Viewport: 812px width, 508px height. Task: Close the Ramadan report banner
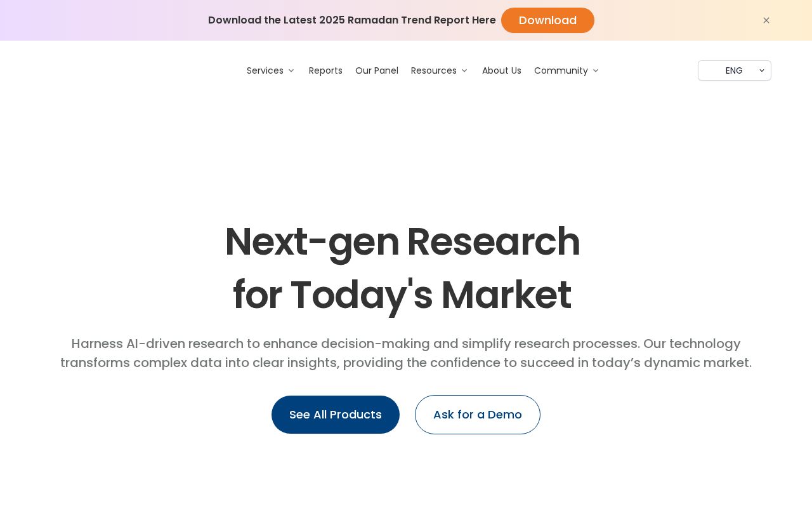tap(766, 20)
